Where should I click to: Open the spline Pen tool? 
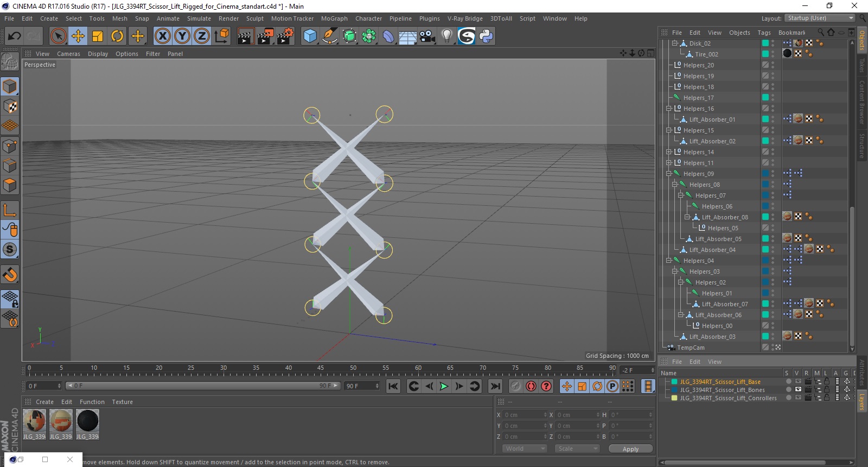coord(329,36)
